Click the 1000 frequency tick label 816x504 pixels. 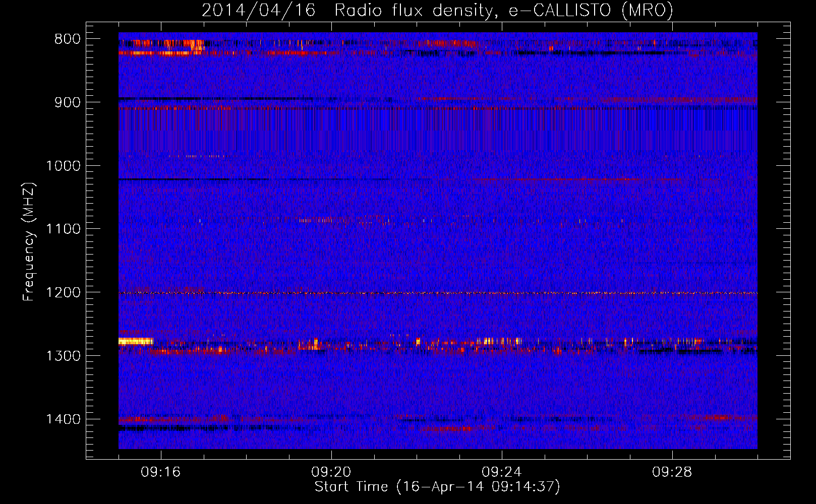[63, 166]
